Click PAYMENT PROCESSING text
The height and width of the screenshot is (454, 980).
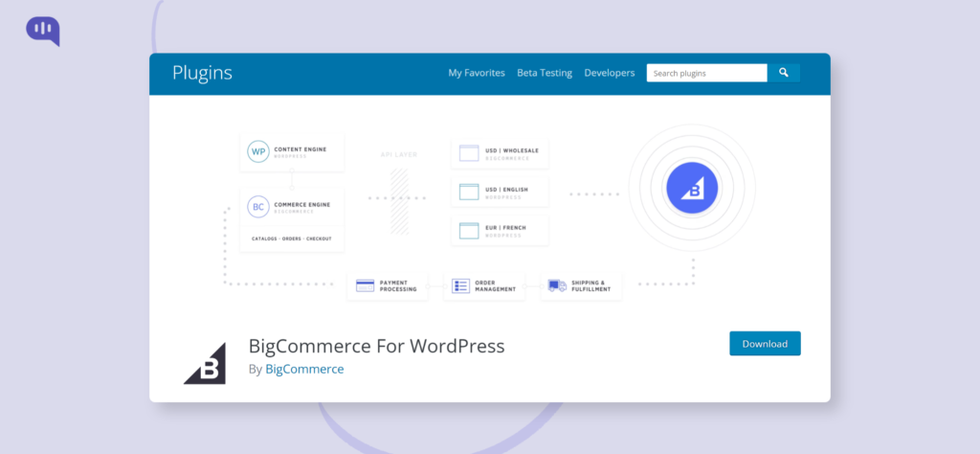coord(398,285)
